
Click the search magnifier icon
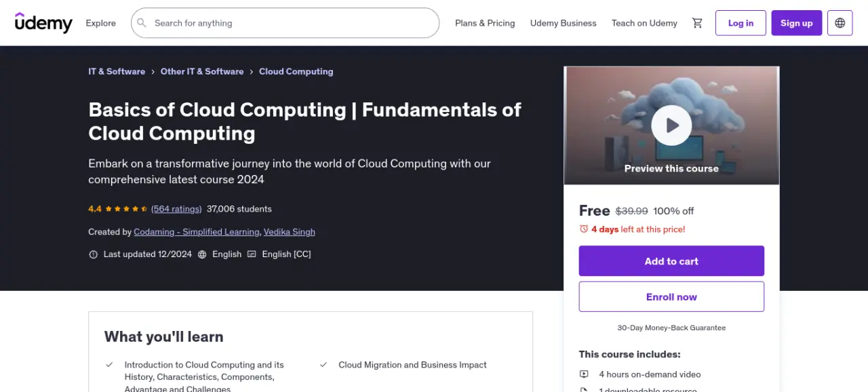point(142,23)
